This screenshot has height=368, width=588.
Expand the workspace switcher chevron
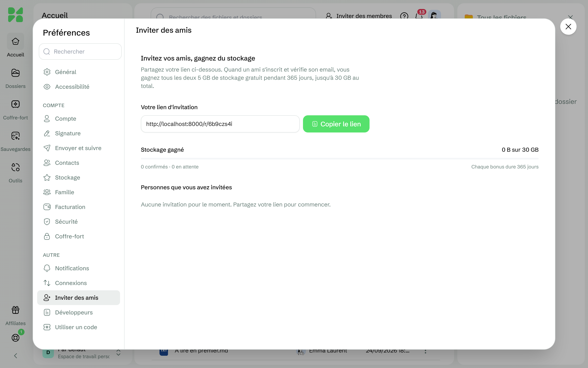click(x=118, y=352)
